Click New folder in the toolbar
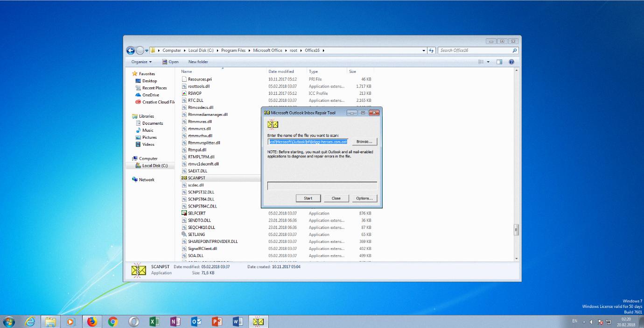This screenshot has width=644, height=328. [198, 62]
